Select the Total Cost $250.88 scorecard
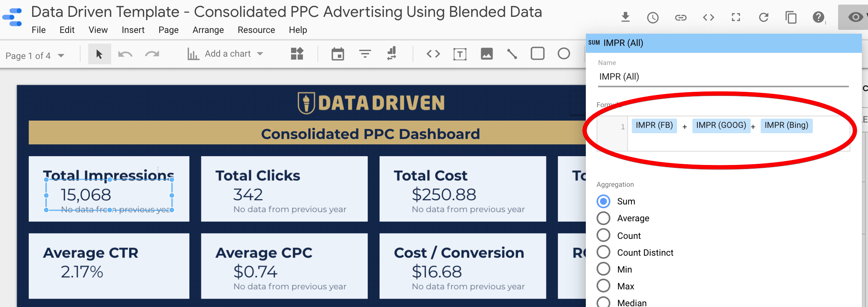This screenshot has height=307, width=868. click(x=463, y=189)
